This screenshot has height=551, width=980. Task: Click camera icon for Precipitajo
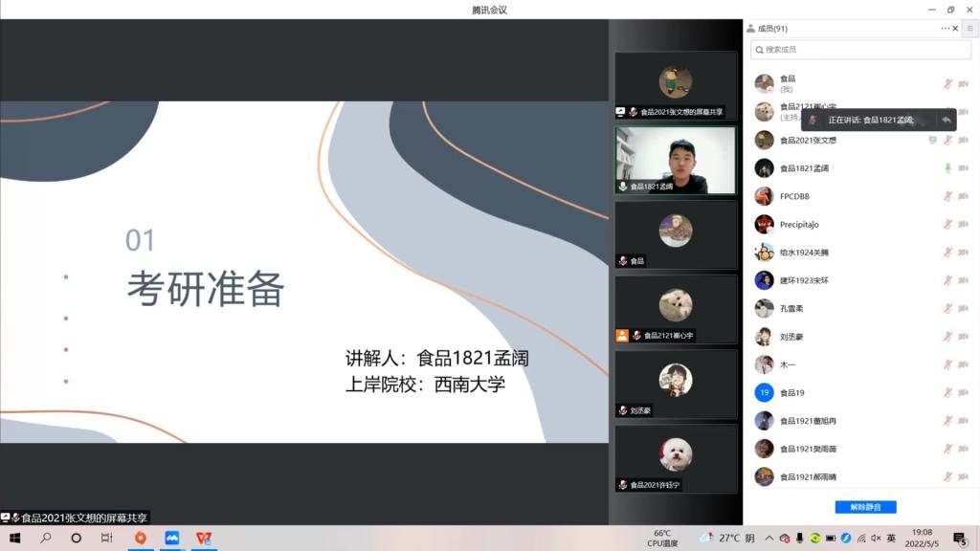coord(963,224)
